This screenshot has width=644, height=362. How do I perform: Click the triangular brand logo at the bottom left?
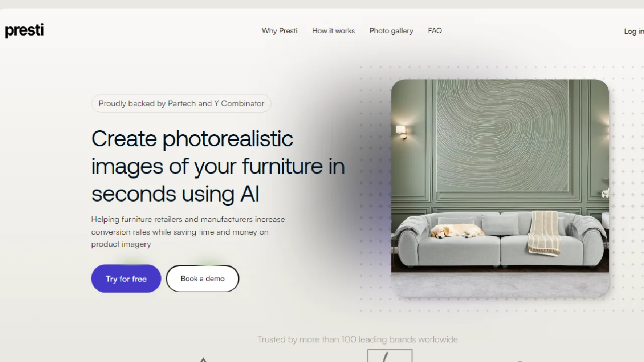203,359
